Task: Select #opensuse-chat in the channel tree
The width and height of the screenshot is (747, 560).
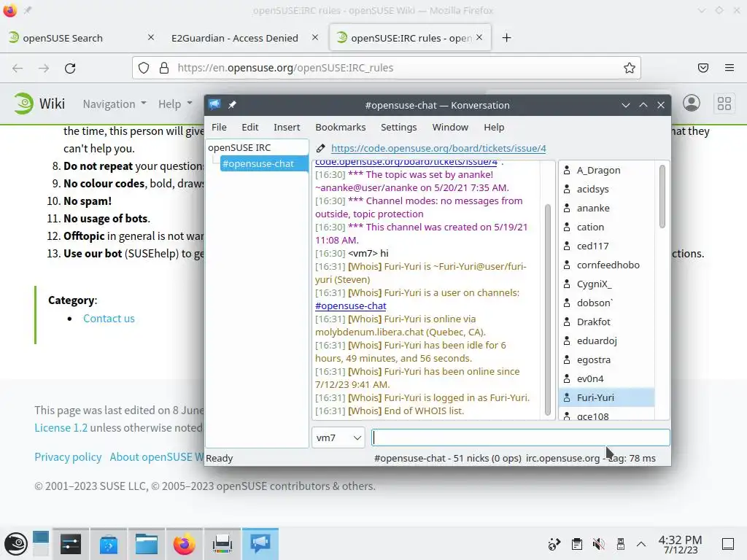Action: (x=264, y=164)
